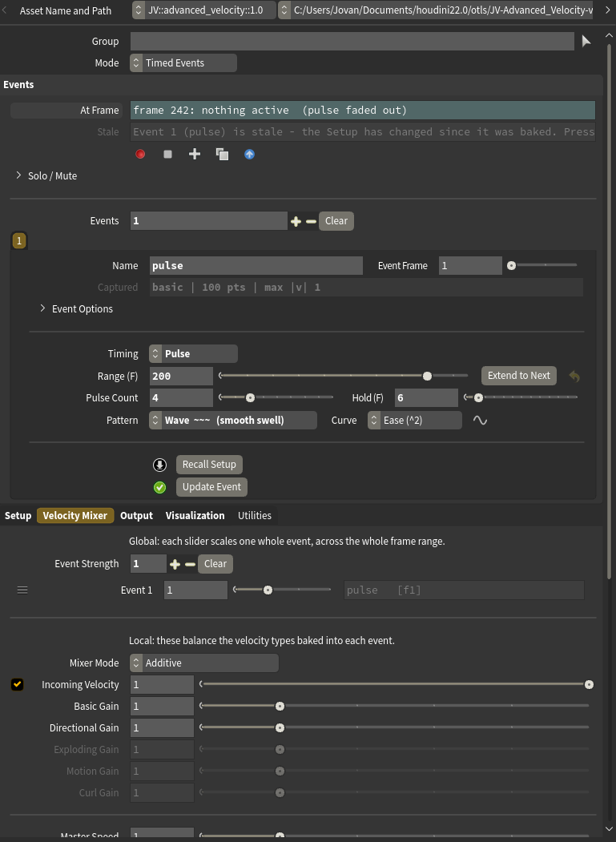Add Event Strength entry with plus icon
616x842 pixels.
(175, 564)
